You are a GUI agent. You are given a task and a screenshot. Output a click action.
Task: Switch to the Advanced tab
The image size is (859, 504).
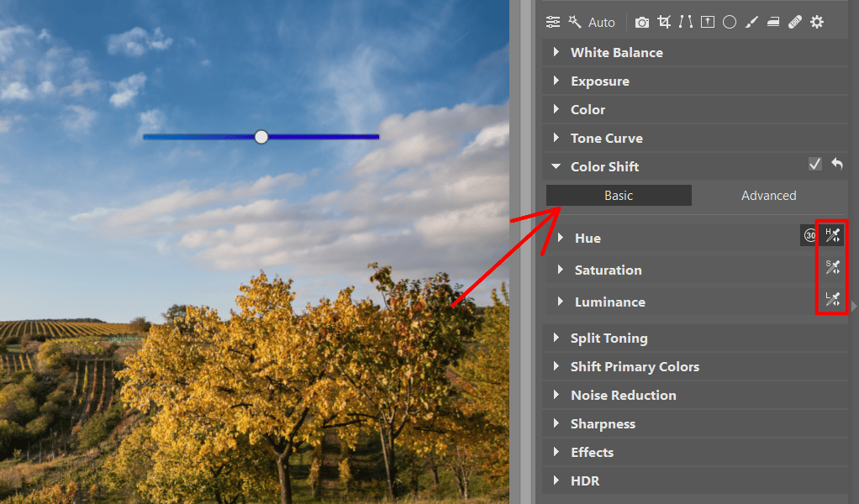[x=768, y=195]
